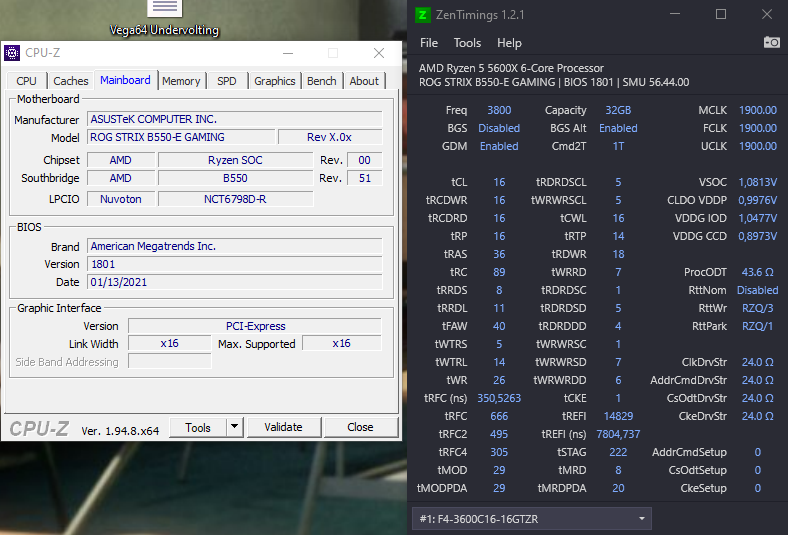Click the RttWr value RZQ/3
Image resolution: width=788 pixels, height=535 pixels.
758,308
